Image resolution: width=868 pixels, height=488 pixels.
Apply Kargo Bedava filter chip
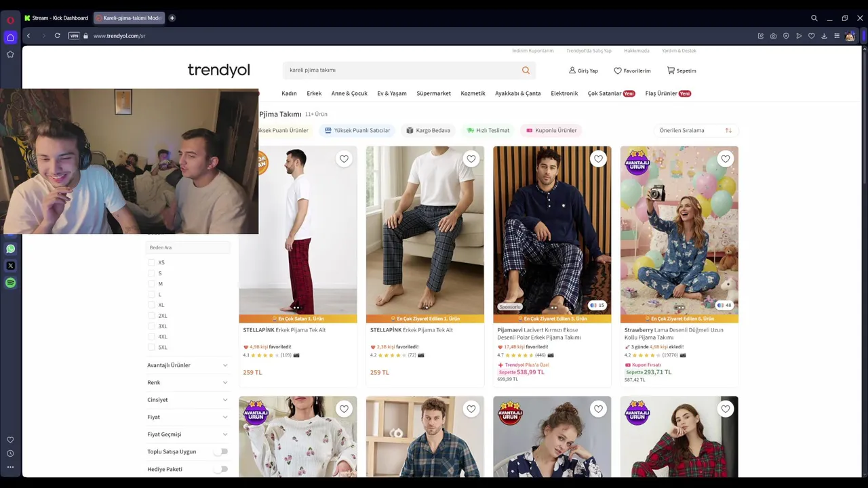pyautogui.click(x=428, y=130)
